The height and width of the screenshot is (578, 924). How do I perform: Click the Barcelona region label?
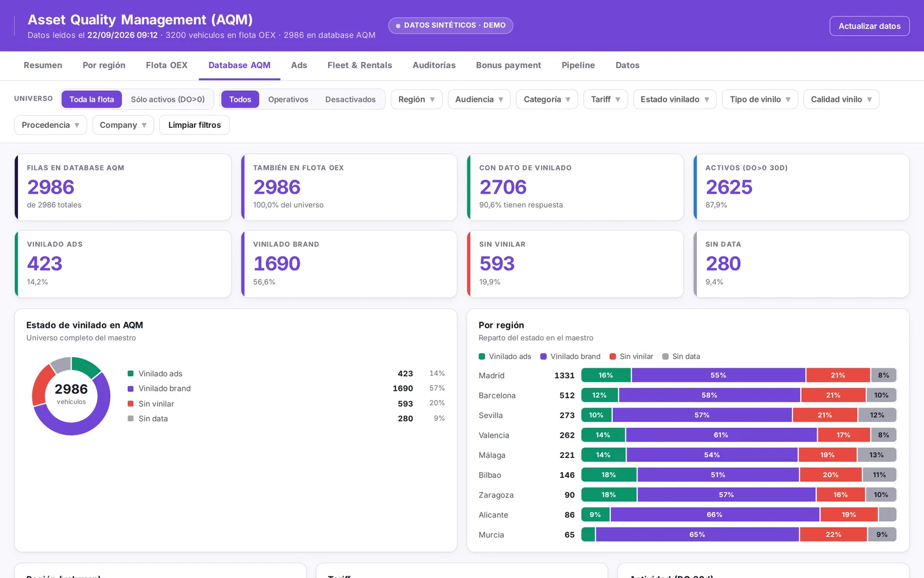coord(497,395)
